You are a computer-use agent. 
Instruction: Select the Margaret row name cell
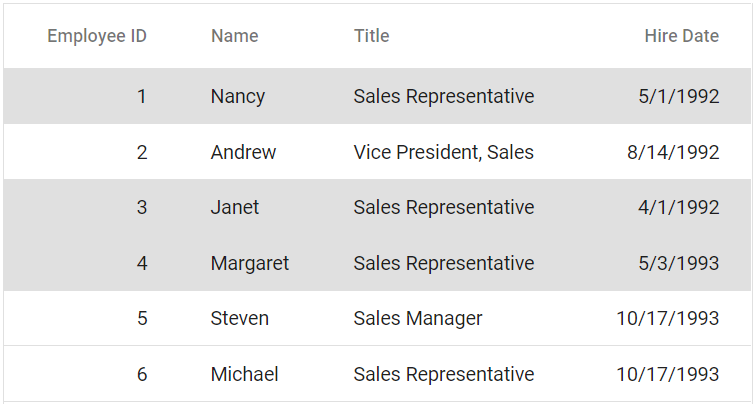(x=249, y=263)
